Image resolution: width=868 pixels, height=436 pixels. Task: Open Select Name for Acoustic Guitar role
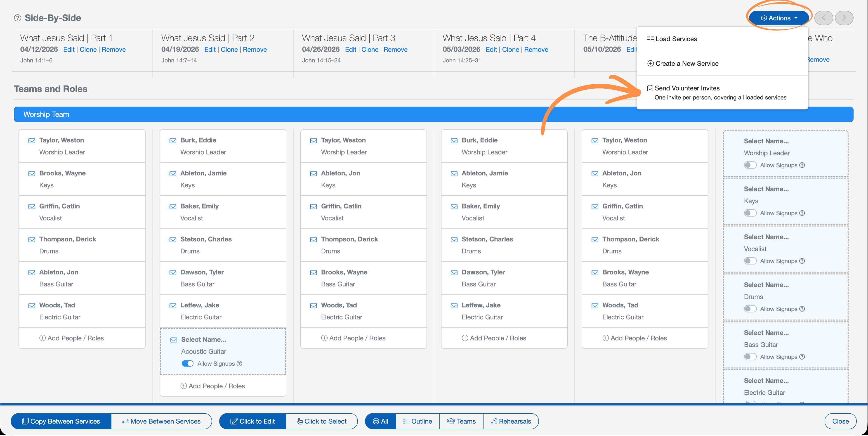click(x=203, y=340)
